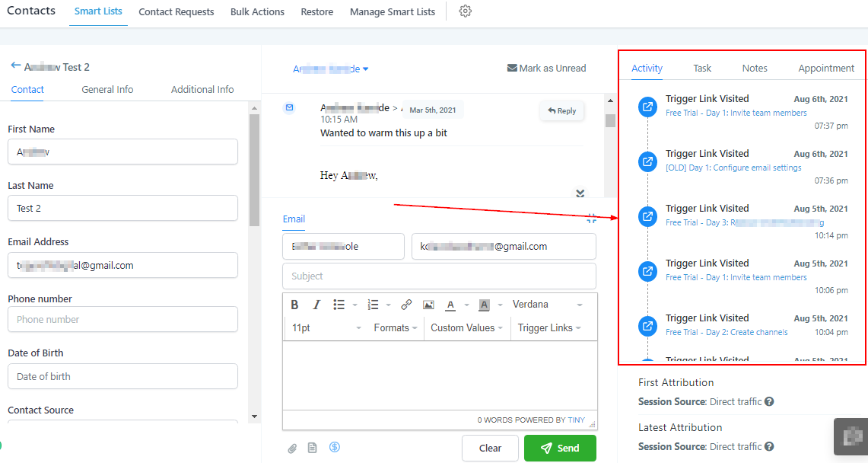Image resolution: width=868 pixels, height=463 pixels.
Task: Click the Bold formatting icon
Action: (x=294, y=305)
